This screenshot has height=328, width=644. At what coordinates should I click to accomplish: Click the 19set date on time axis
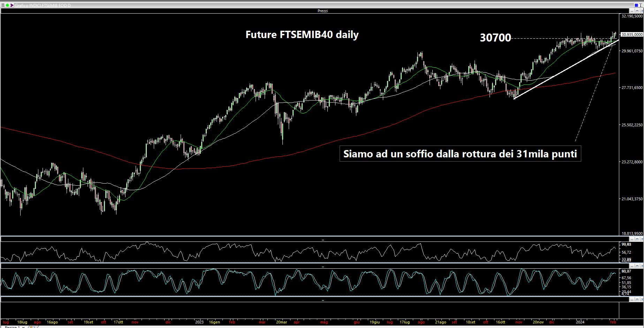point(88,322)
